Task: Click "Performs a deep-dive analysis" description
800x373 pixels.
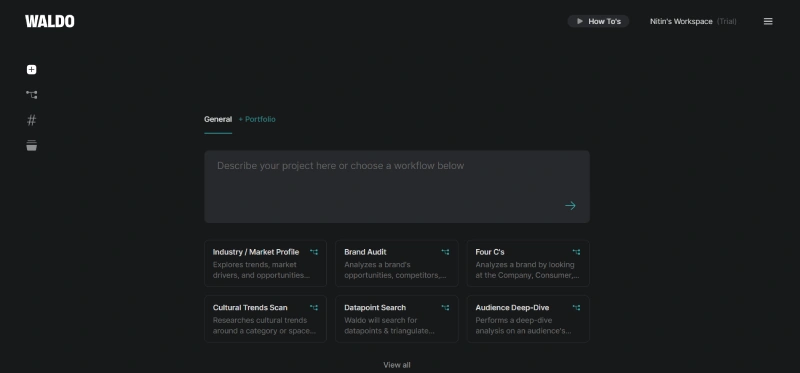Action: coord(523,326)
